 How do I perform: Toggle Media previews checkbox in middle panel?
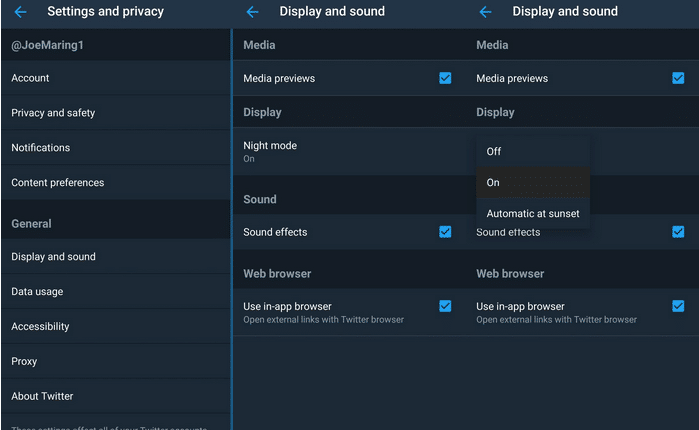pyautogui.click(x=445, y=78)
